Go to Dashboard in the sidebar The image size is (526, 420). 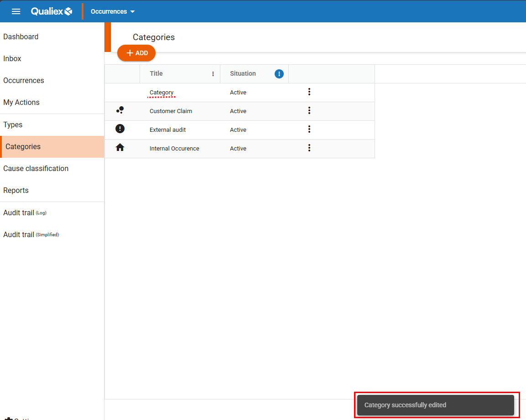[21, 37]
